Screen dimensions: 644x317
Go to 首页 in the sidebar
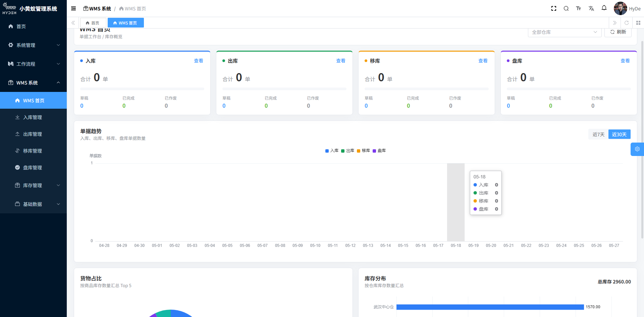pos(33,26)
